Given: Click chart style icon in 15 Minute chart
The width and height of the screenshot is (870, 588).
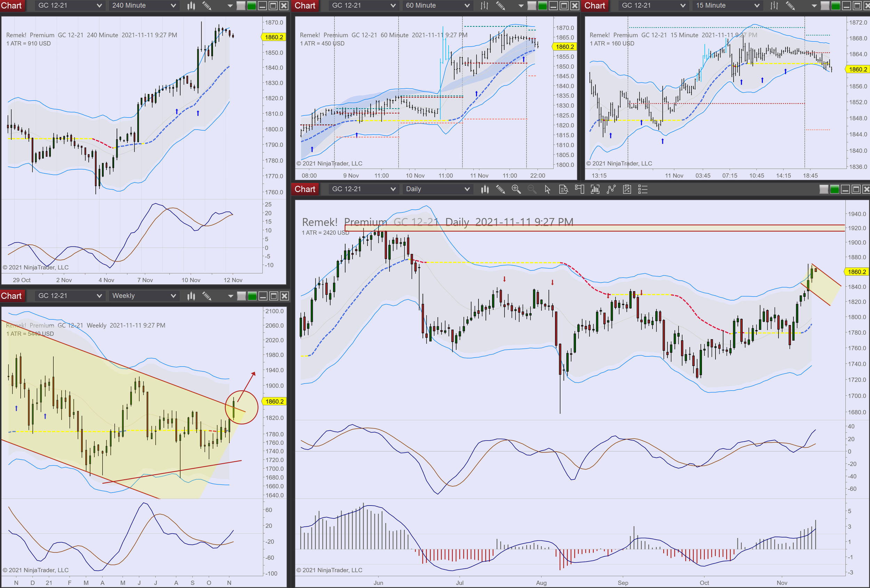Looking at the screenshot, I should 774,6.
